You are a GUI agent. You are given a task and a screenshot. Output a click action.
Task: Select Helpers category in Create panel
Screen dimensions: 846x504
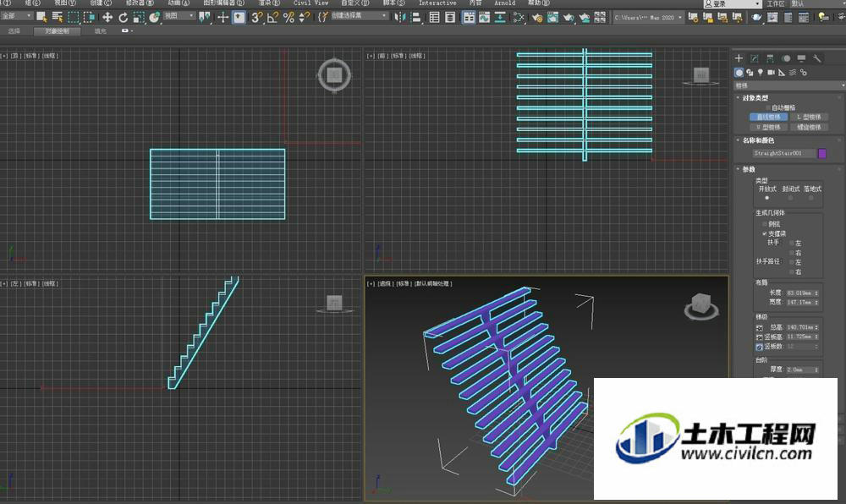click(782, 72)
